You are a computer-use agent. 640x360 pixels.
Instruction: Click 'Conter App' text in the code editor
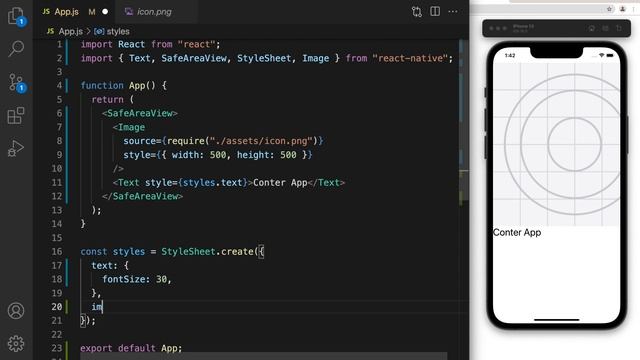coord(280,182)
